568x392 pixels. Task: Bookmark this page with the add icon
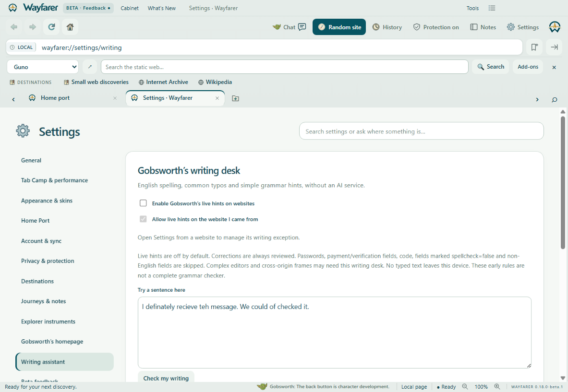click(x=534, y=47)
